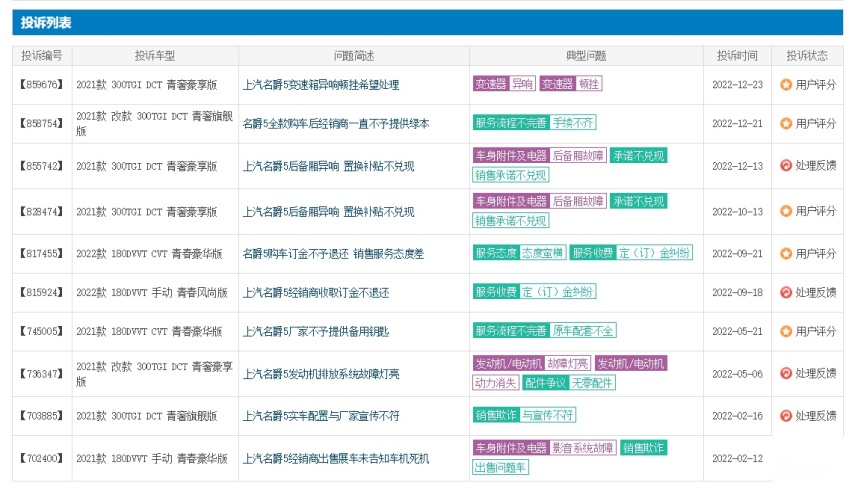Click model 2022款 180DVVT 手动 青春风尚版
Screen dimensions: 852x489
click(152, 293)
